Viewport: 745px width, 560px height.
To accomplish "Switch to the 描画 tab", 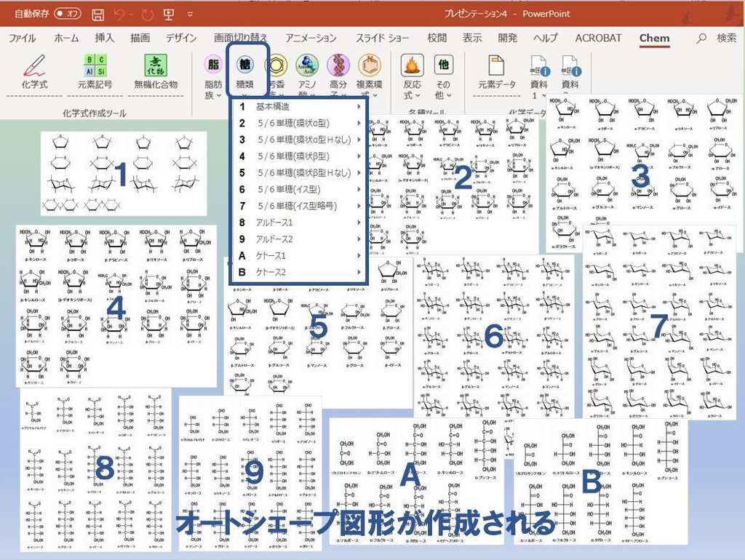I will (140, 38).
